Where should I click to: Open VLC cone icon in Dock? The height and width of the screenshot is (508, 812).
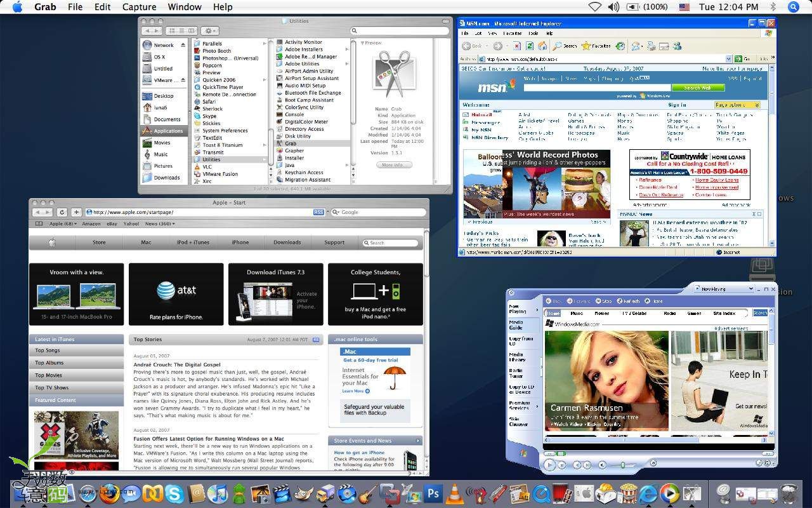click(454, 493)
